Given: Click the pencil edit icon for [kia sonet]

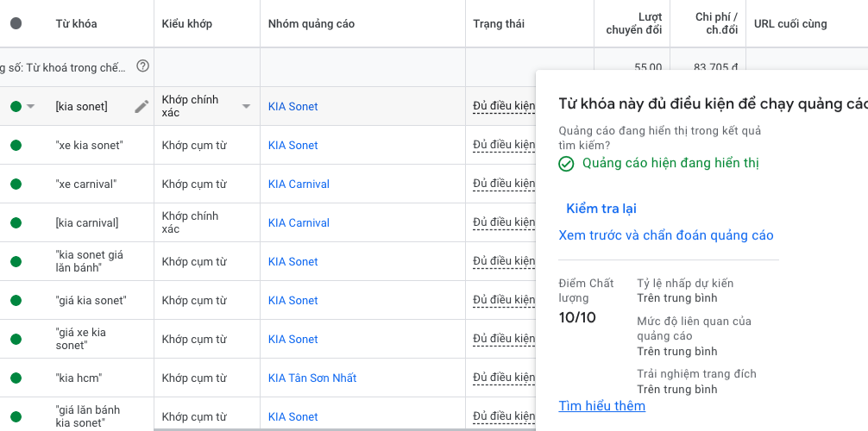Looking at the screenshot, I should tap(142, 107).
